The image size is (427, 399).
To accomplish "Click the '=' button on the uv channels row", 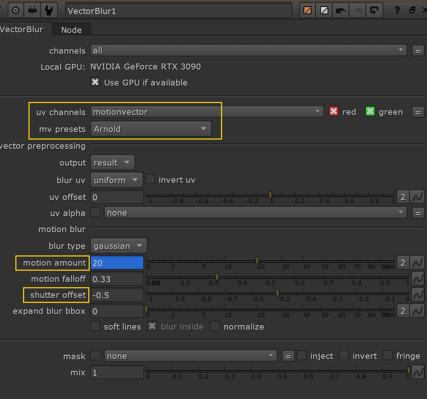I will [x=418, y=112].
